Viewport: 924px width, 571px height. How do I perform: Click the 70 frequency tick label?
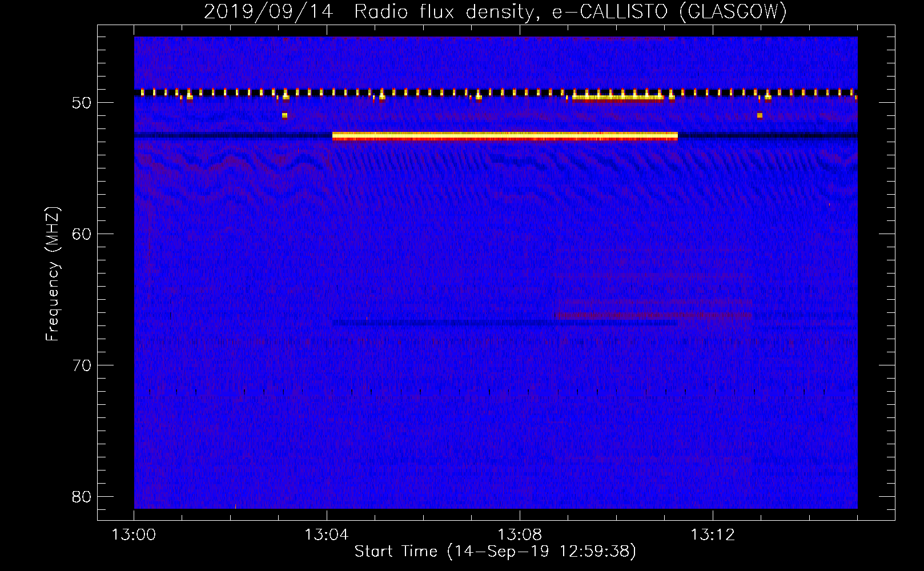point(82,365)
